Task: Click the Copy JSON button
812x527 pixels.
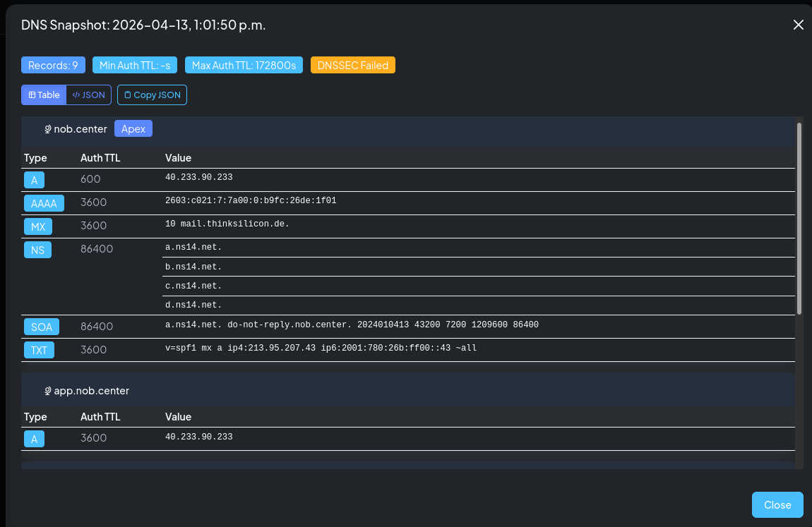Action: (x=153, y=95)
